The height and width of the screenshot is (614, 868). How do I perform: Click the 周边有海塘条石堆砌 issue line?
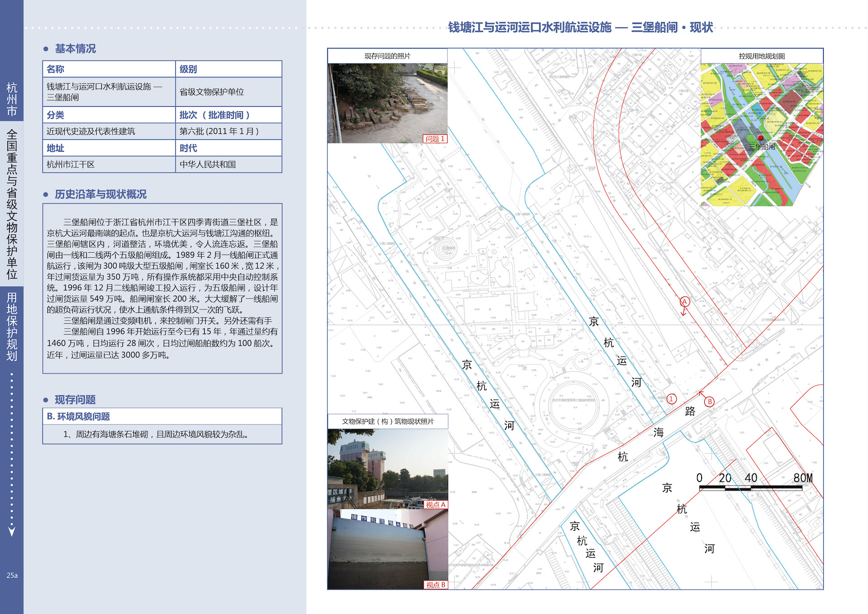(x=156, y=435)
